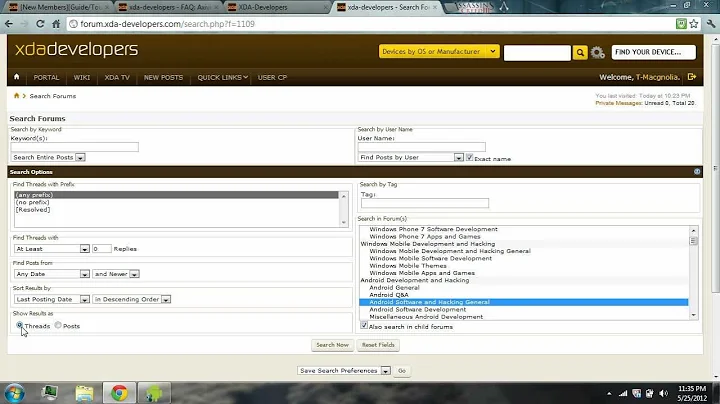The width and height of the screenshot is (720, 404).
Task: Click the browser back arrow
Action: pos(9,24)
